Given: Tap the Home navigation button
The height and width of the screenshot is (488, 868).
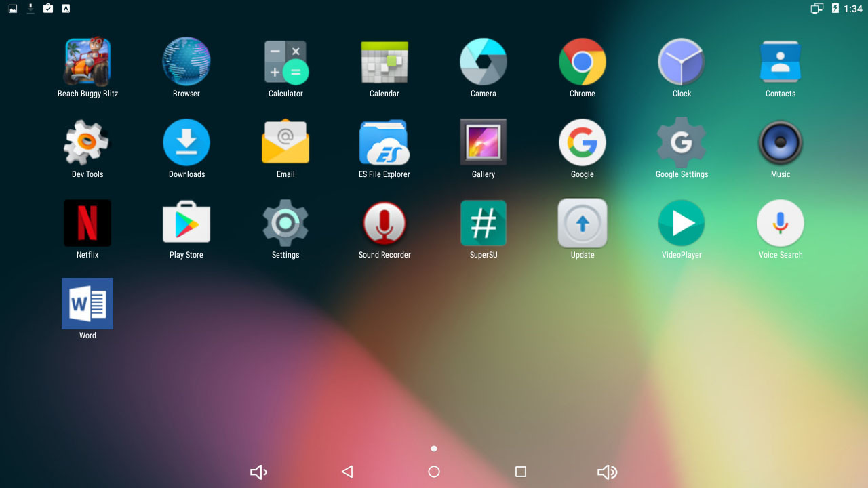Looking at the screenshot, I should (434, 472).
